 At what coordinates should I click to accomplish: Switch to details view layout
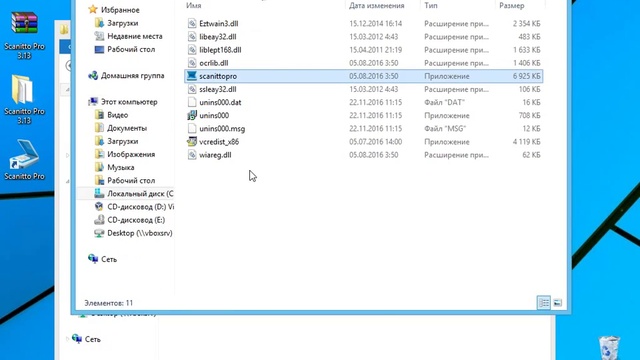click(x=544, y=303)
